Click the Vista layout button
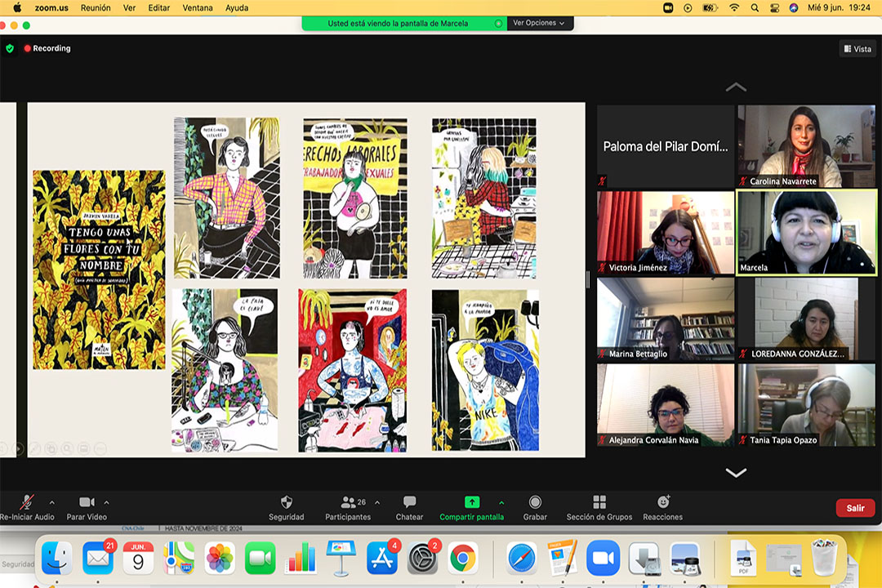Screen dimensions: 882x588 [857, 49]
